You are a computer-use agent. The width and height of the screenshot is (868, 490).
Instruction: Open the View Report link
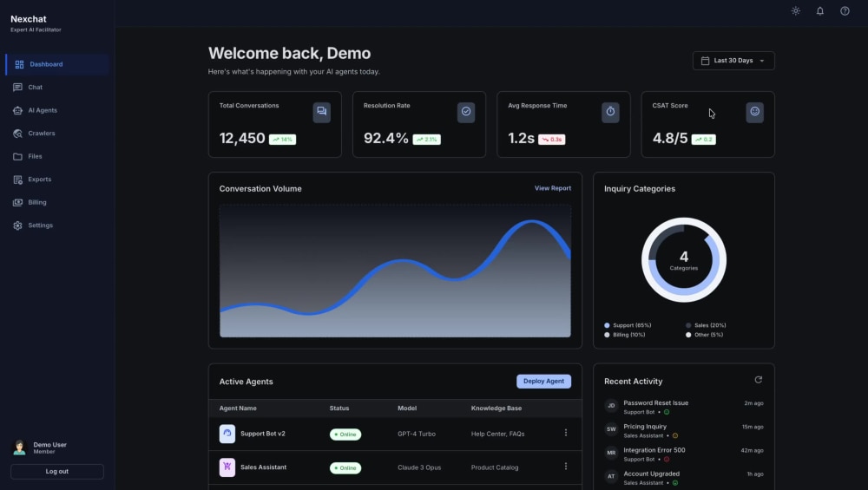552,188
